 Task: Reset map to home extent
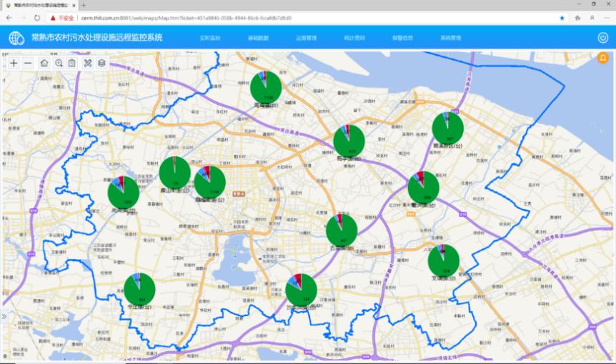tap(44, 63)
